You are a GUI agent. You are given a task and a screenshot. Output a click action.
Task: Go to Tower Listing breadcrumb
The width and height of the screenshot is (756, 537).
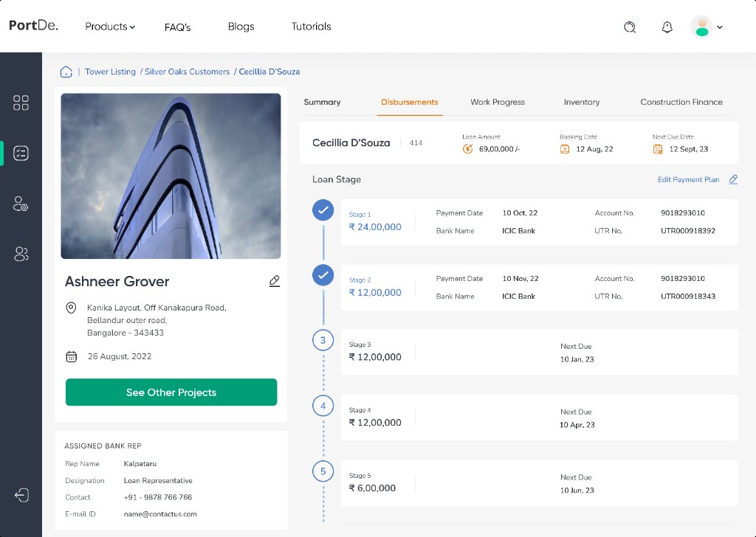click(110, 72)
